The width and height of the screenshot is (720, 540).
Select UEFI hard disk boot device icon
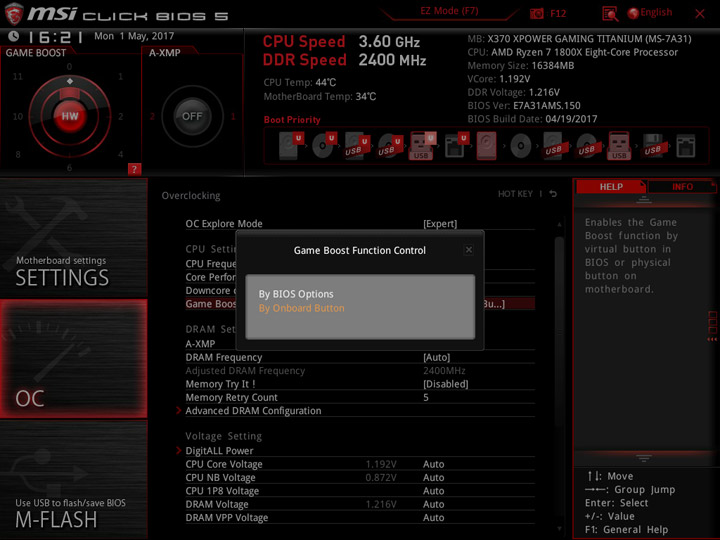click(x=291, y=146)
